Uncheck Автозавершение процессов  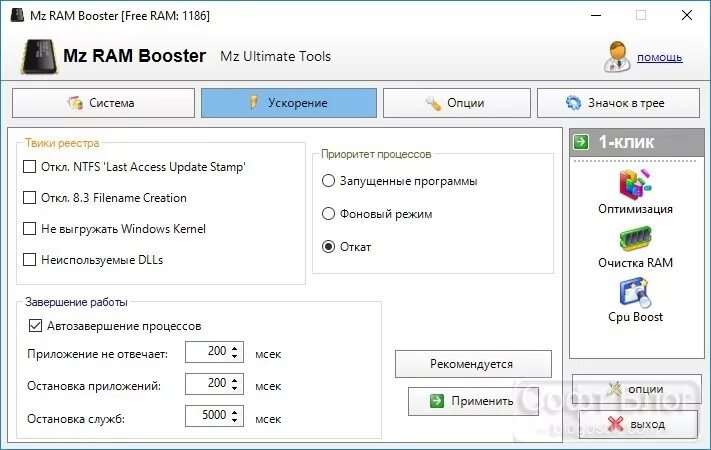tap(35, 326)
